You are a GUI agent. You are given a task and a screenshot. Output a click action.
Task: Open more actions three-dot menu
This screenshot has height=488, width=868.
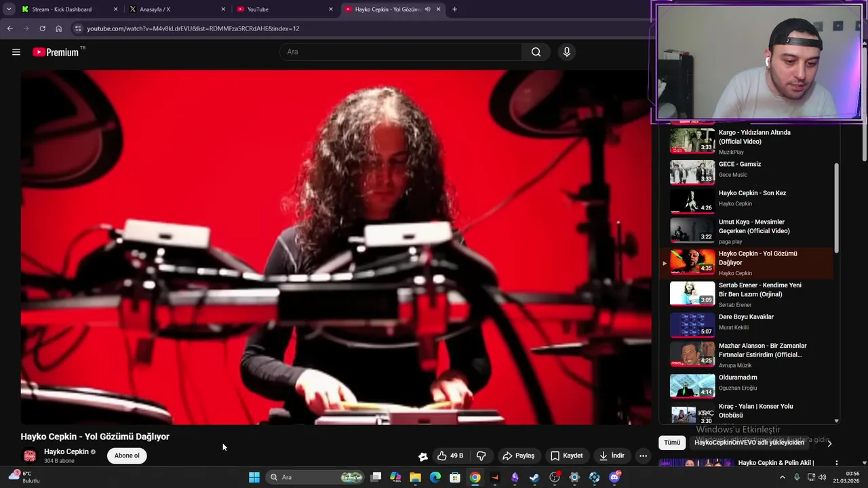[643, 455]
